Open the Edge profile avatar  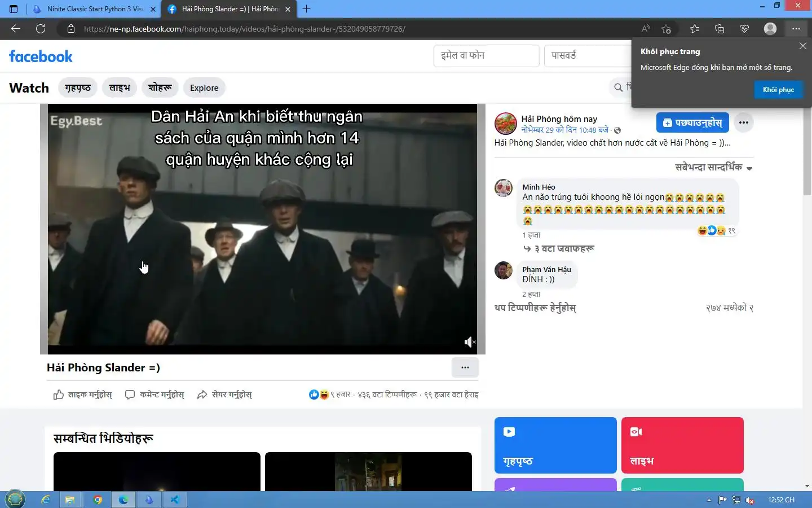tap(770, 29)
